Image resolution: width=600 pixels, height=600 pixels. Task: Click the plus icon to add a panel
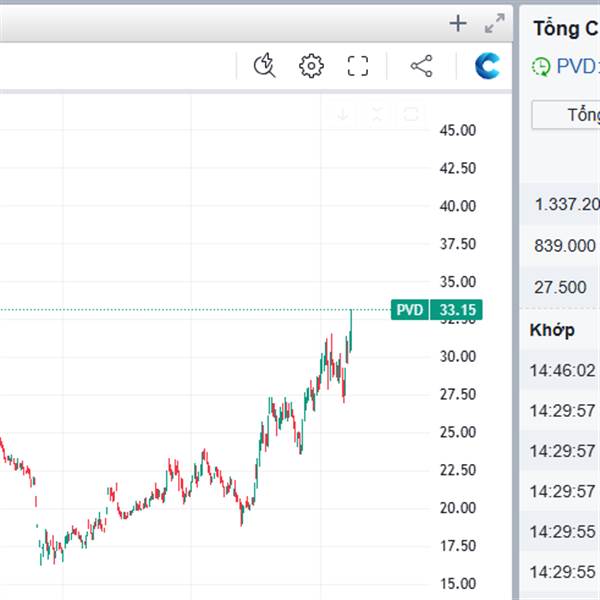458,24
